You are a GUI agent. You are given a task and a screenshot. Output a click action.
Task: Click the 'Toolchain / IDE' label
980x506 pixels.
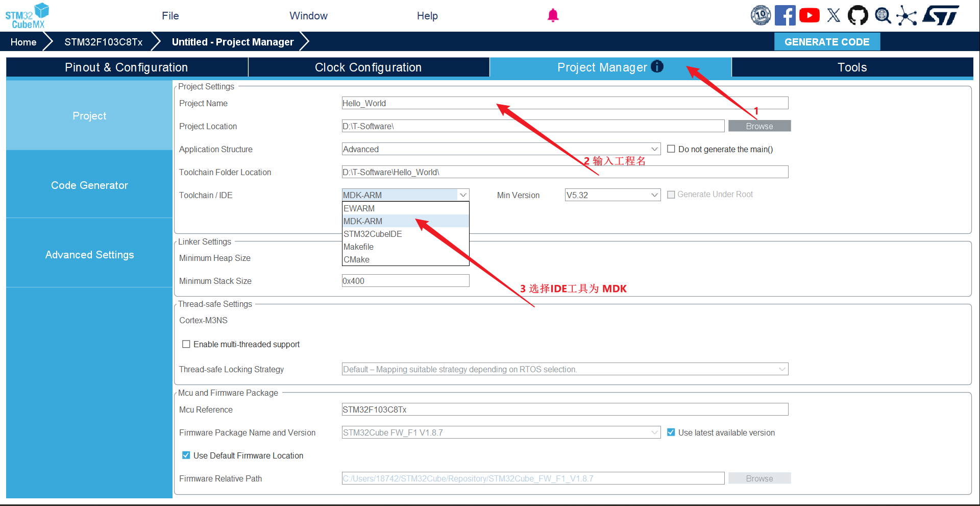tap(206, 195)
